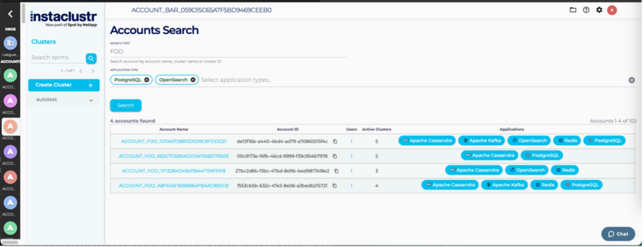644x247 pixels.
Task: Remove the OpenSearch filter chip
Action: tap(193, 80)
